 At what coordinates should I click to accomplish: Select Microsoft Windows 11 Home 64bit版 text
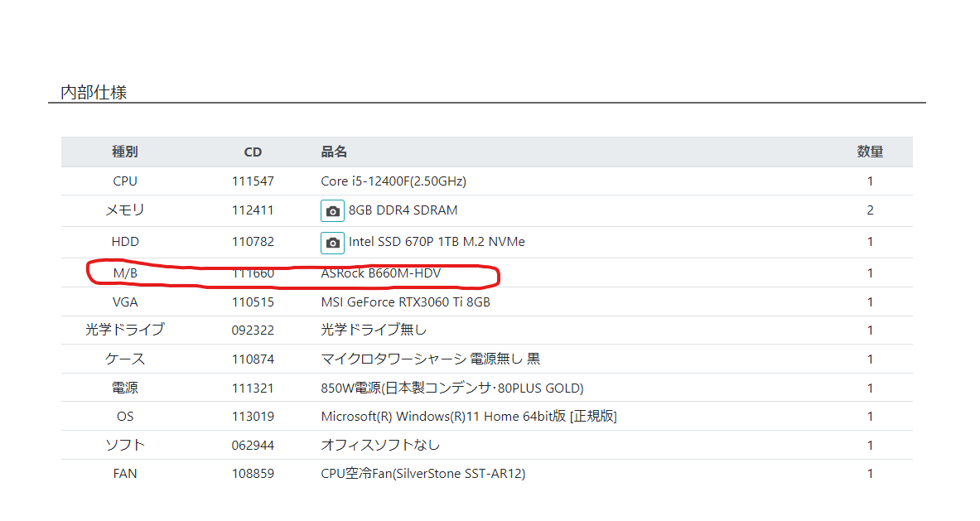coord(469,417)
